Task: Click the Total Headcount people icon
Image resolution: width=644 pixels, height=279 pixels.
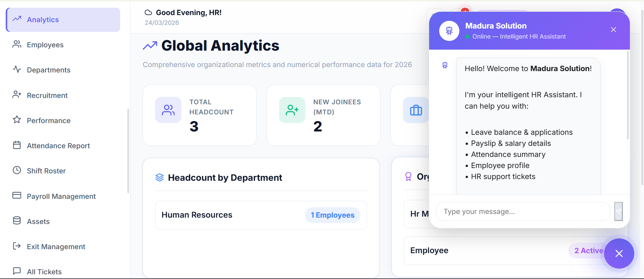Action: pos(168,110)
